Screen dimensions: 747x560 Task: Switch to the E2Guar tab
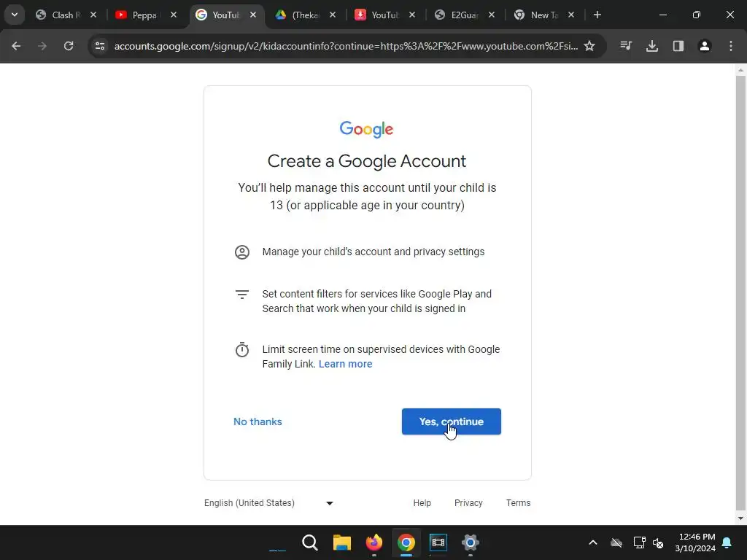click(x=465, y=15)
